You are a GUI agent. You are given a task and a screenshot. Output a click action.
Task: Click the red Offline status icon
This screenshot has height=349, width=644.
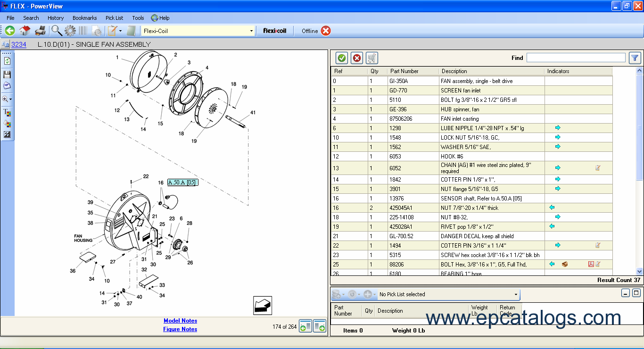[x=326, y=31]
